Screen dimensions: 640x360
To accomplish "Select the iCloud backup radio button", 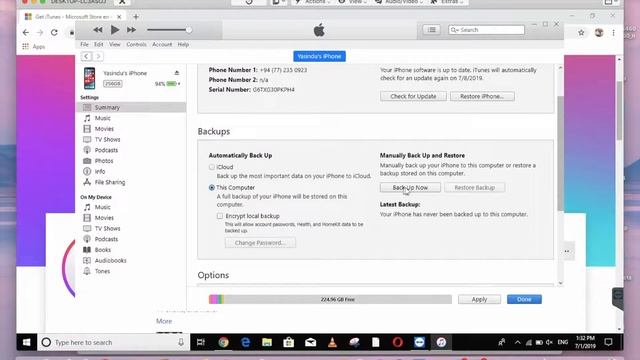I will coord(211,167).
